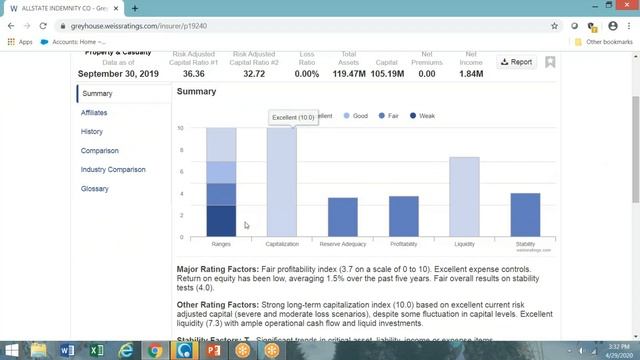Click the September 30, 2019 date
This screenshot has width=640, height=360.
(x=118, y=74)
